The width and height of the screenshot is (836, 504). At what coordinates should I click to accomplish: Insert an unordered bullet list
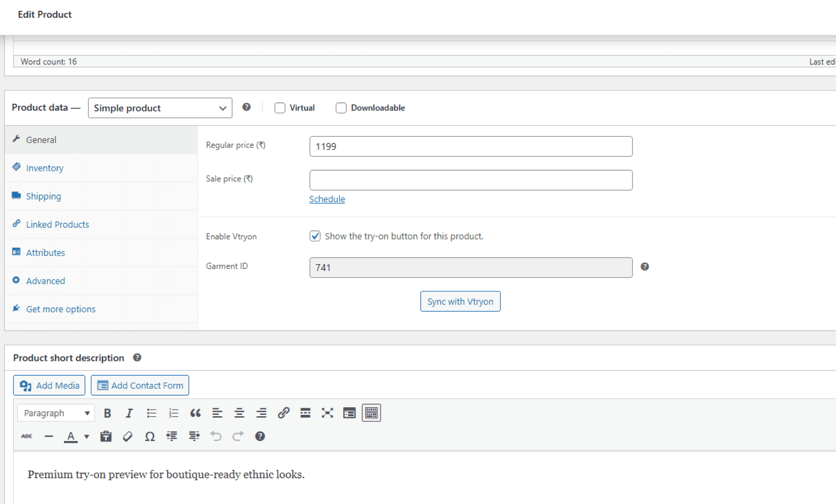(151, 413)
